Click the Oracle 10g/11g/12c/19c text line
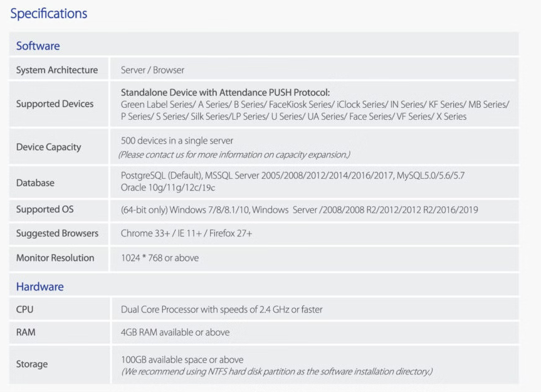The width and height of the screenshot is (541, 392). 168,188
